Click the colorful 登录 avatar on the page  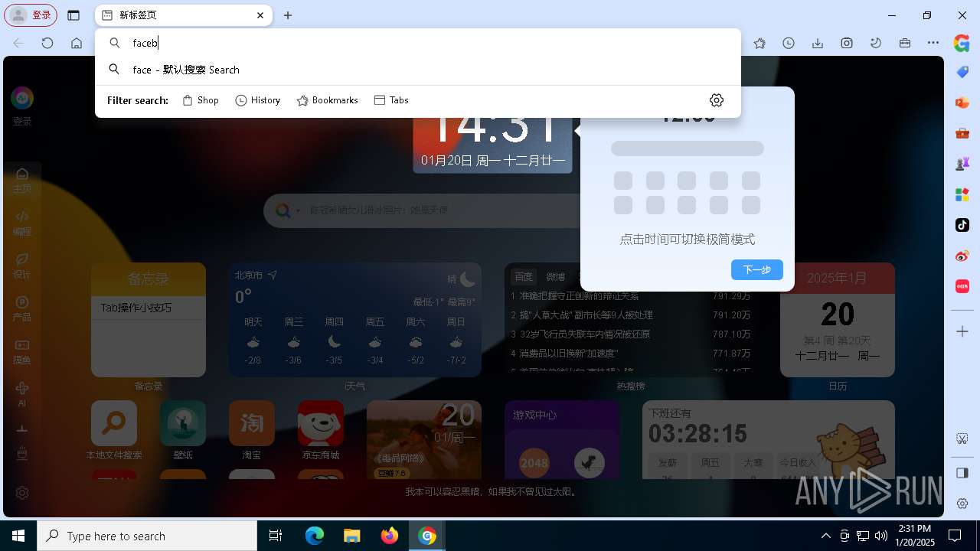22,98
